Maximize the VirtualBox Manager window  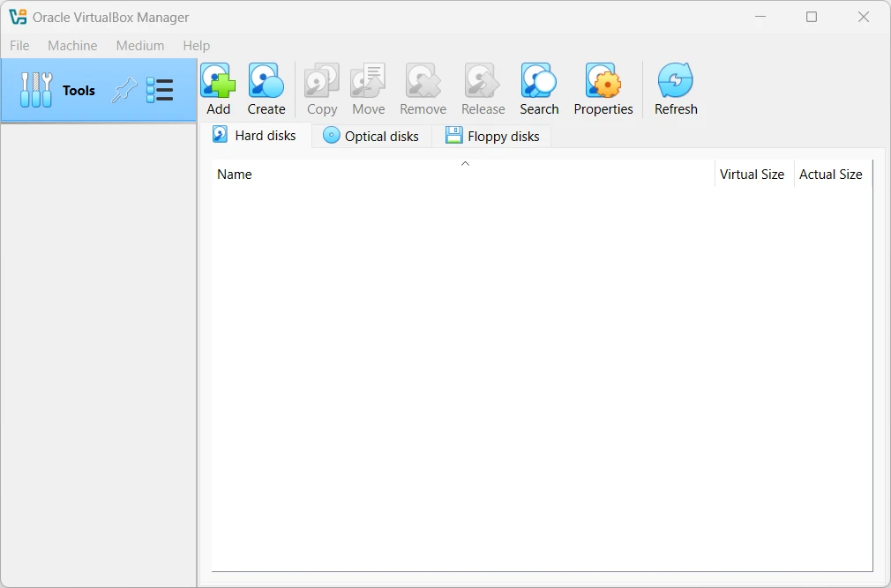812,17
